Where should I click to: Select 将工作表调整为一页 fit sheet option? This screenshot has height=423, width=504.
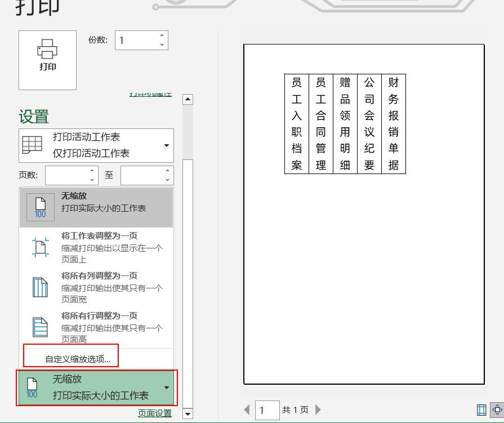point(96,247)
